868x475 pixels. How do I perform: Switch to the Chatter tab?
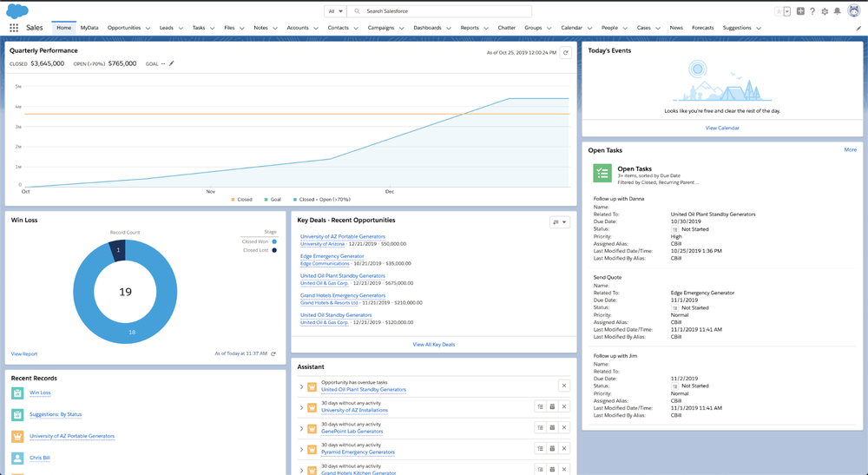[506, 28]
